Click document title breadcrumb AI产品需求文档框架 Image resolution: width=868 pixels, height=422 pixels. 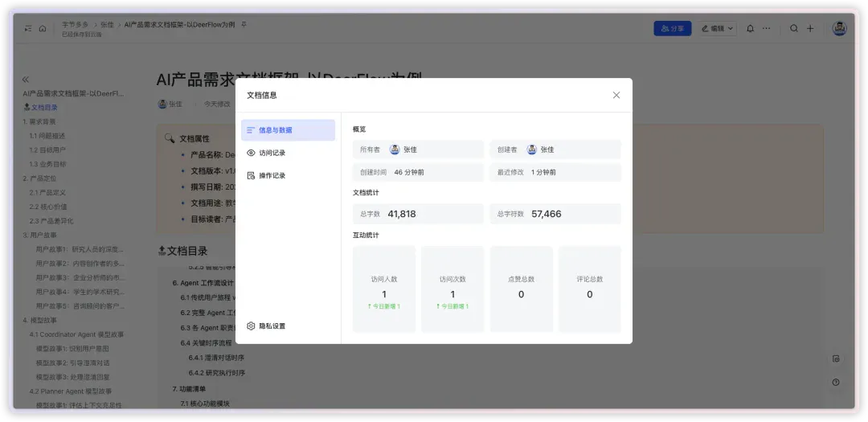[x=179, y=25]
